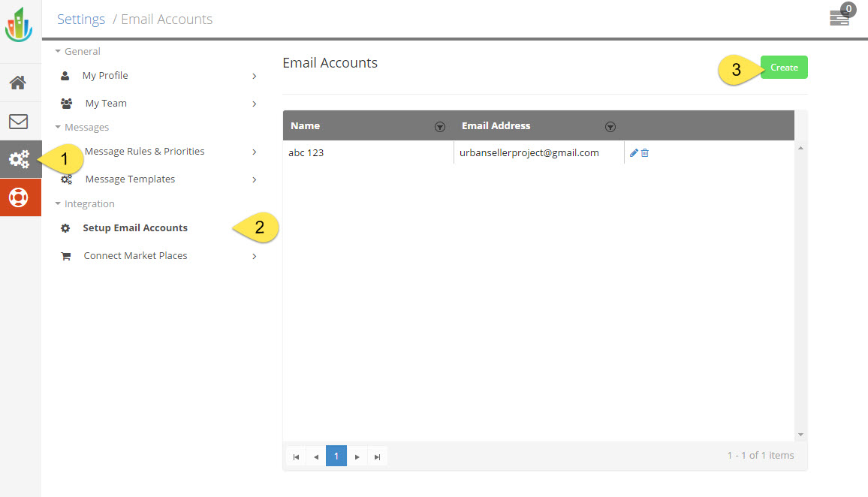Open the Email Address column filter icon
Screen dimensions: 868x497
pos(610,127)
